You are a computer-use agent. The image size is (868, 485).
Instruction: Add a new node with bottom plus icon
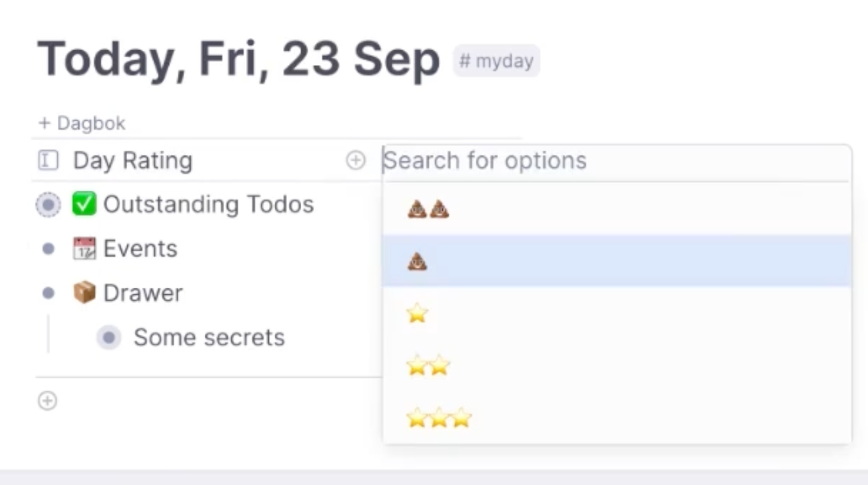point(48,401)
